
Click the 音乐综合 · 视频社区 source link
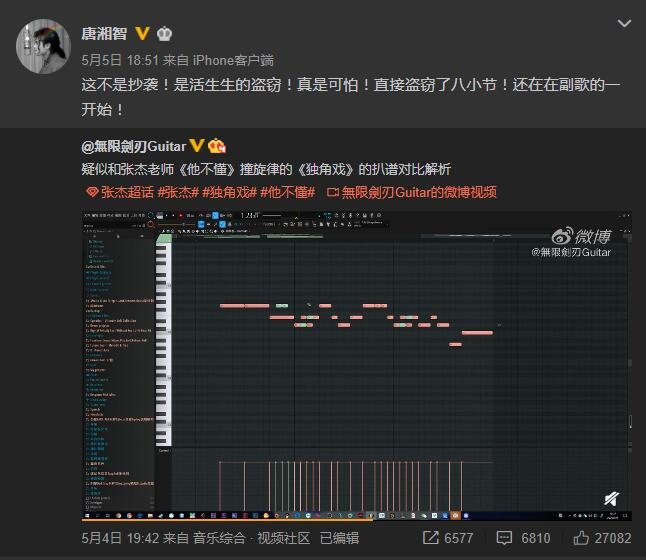coord(252,538)
